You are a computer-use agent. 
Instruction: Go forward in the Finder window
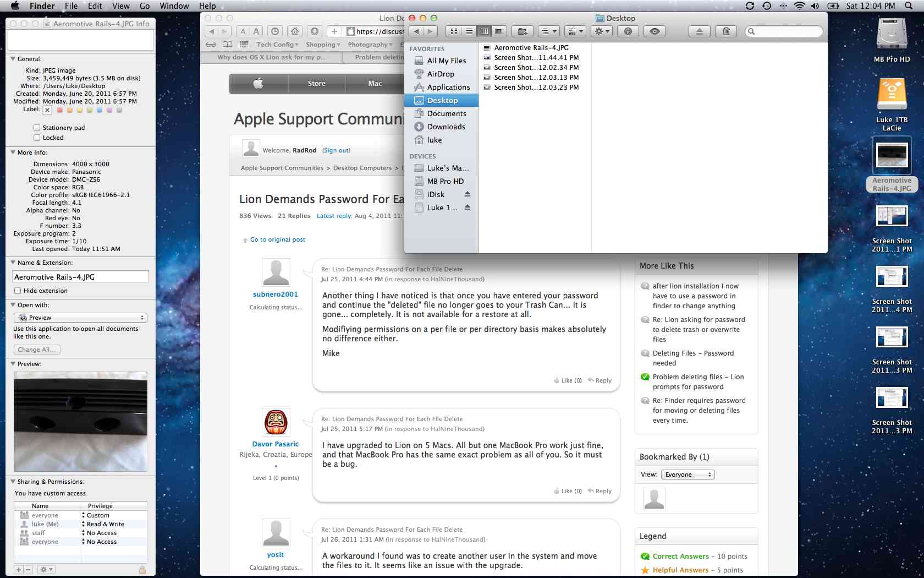(431, 31)
